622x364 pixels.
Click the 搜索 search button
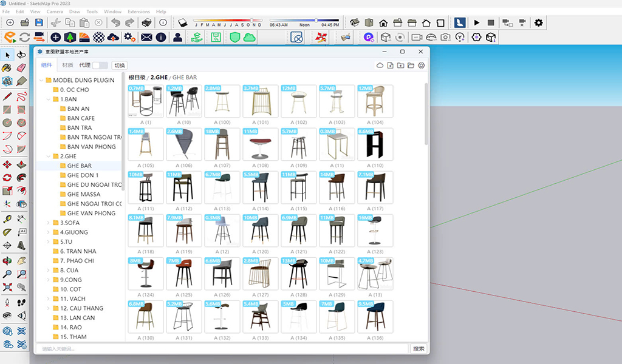pyautogui.click(x=419, y=348)
